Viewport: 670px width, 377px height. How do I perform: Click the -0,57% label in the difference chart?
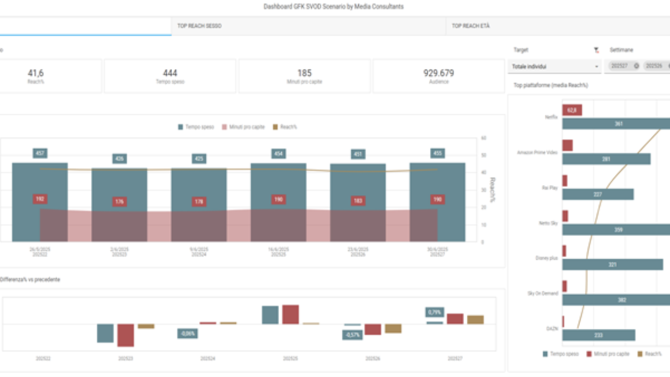pyautogui.click(x=353, y=335)
